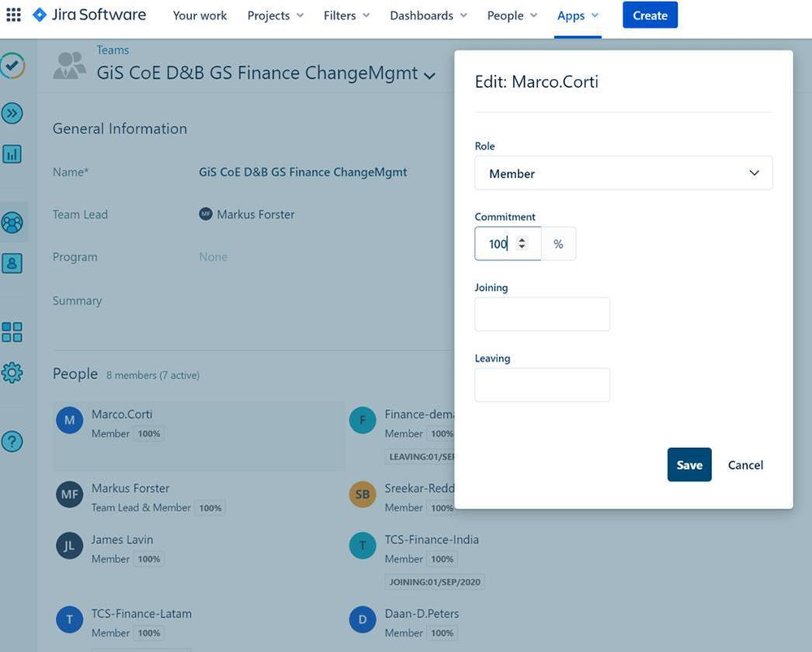Image resolution: width=812 pixels, height=652 pixels.
Task: Click the Leaving date field
Action: click(542, 385)
